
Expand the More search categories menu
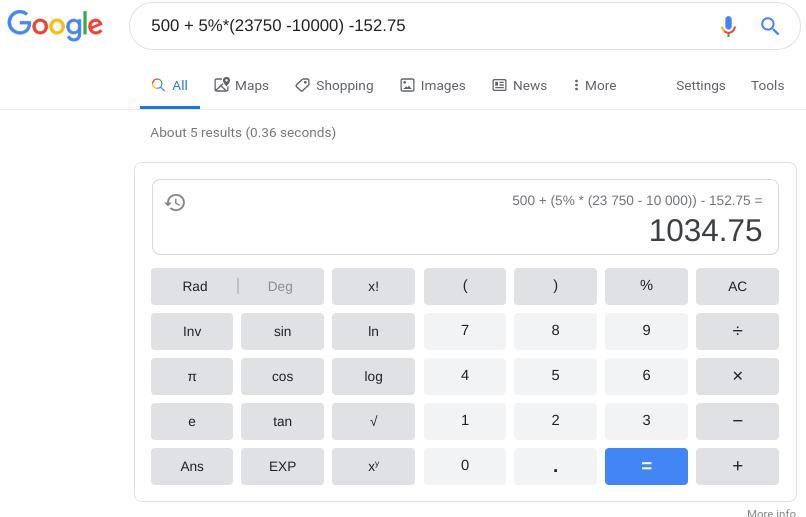[x=594, y=86]
